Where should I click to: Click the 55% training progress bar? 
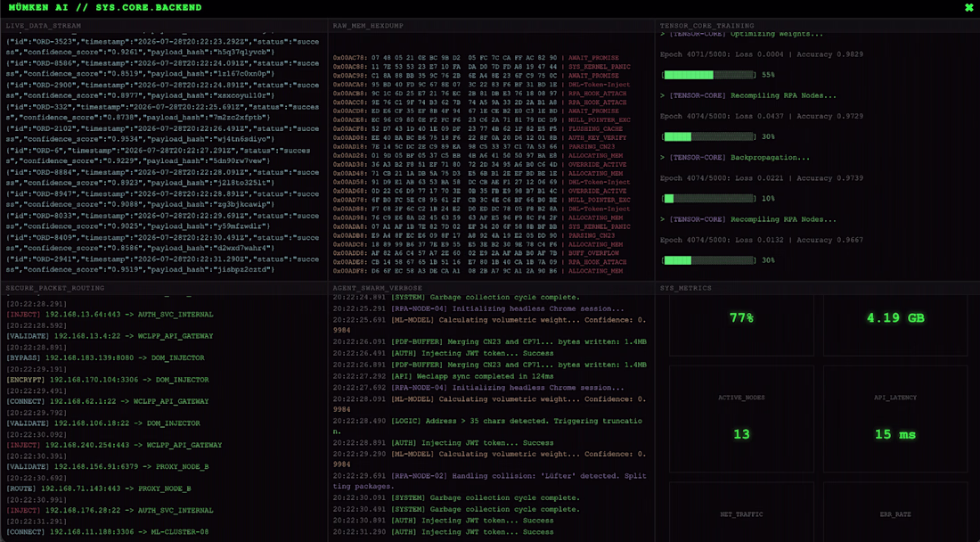click(x=709, y=74)
